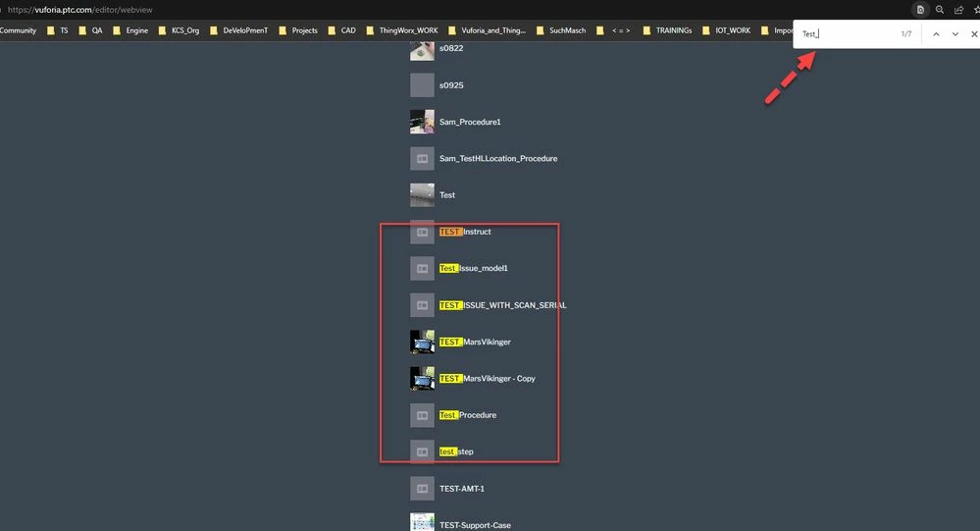Viewport: 980px width, 531px height.
Task: Click the placeholder icon beside Sam_TestHLLocation_Procedure
Action: tap(422, 158)
